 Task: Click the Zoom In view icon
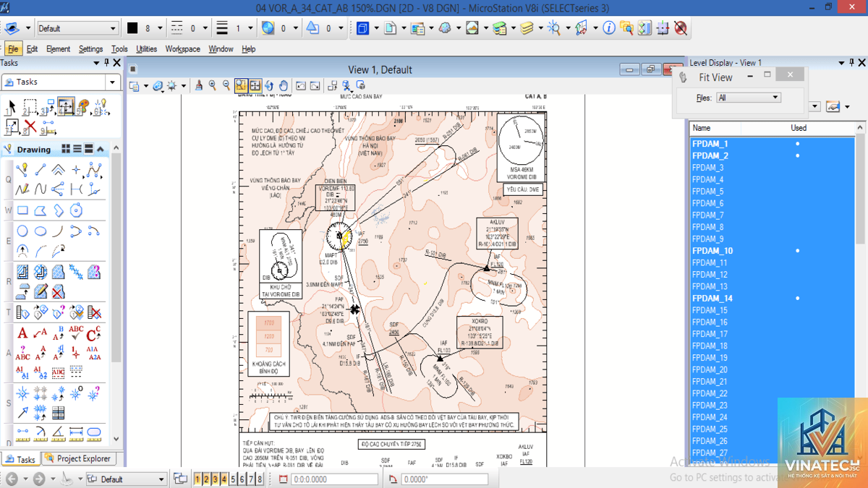coord(213,85)
